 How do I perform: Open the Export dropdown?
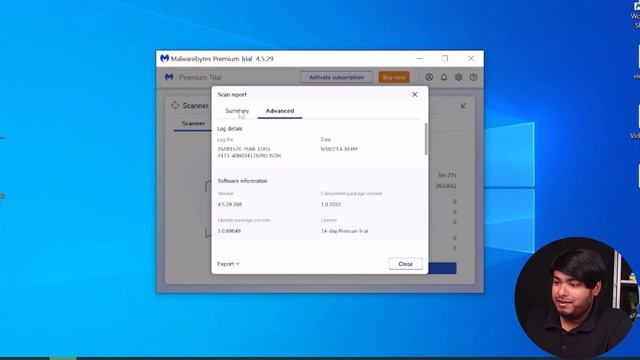click(x=228, y=264)
